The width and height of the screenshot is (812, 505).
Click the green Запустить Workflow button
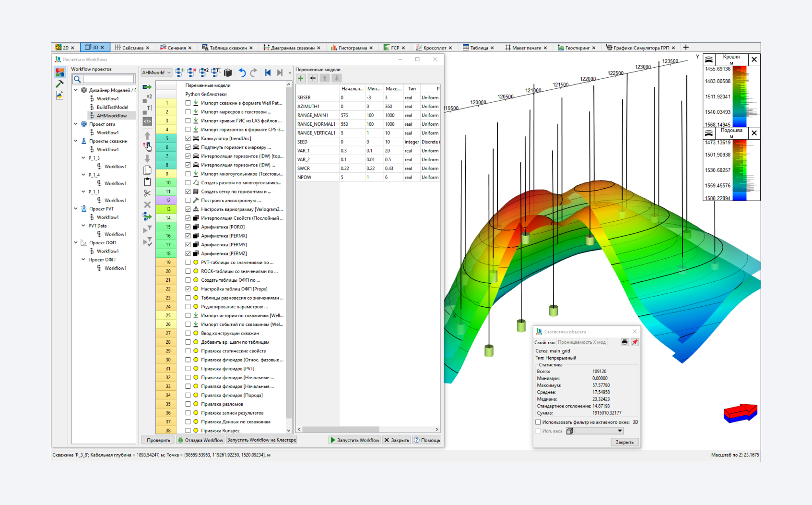[x=354, y=440]
